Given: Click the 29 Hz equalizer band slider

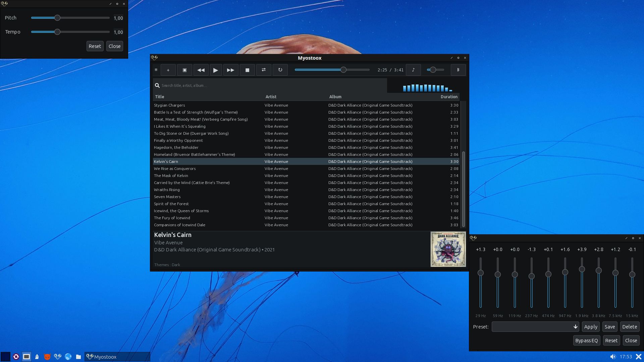Looking at the screenshot, I should 481,283.
